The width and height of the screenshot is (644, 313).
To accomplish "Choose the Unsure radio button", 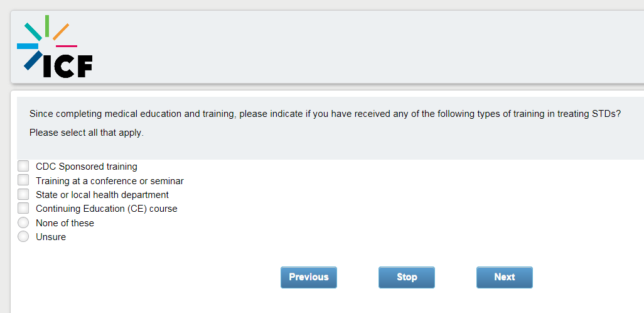I will 23,236.
